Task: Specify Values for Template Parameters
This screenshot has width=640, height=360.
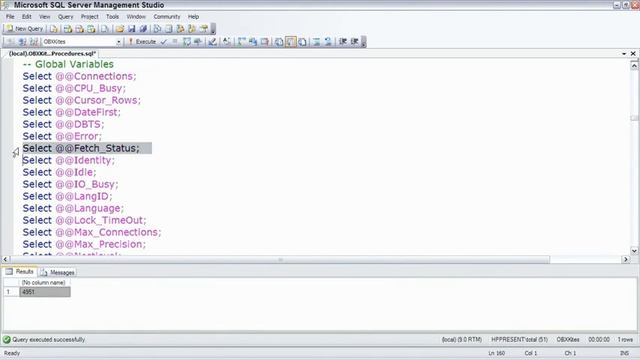Action: 227,42
